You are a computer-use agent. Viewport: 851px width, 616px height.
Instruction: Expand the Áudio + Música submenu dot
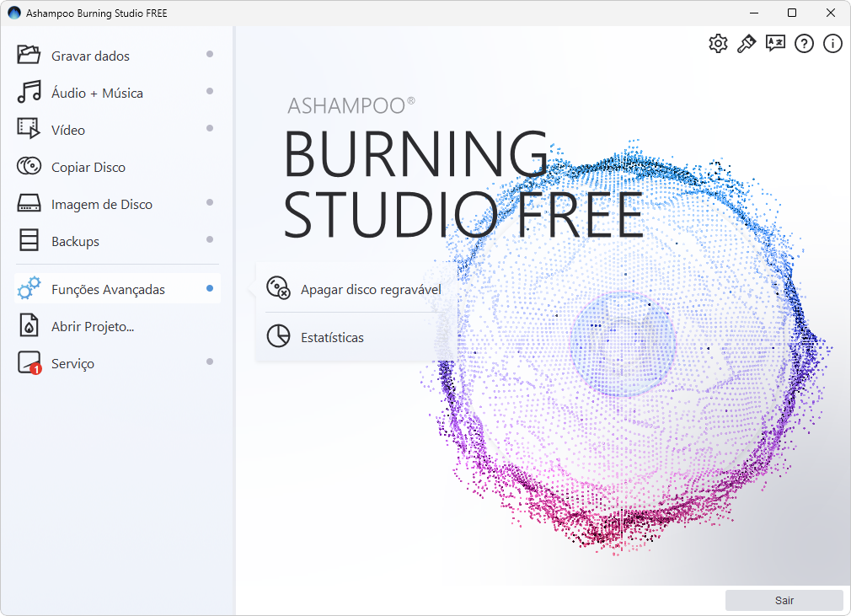[210, 91]
